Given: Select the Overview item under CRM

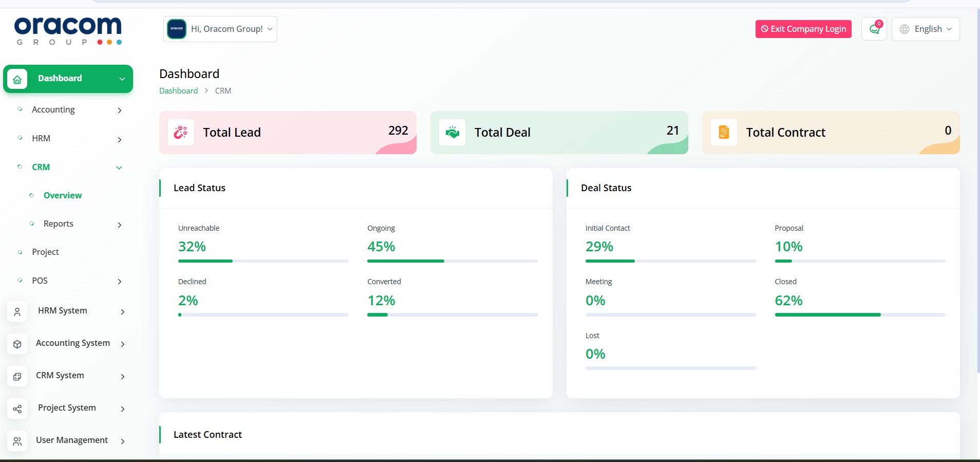Looking at the screenshot, I should point(63,196).
